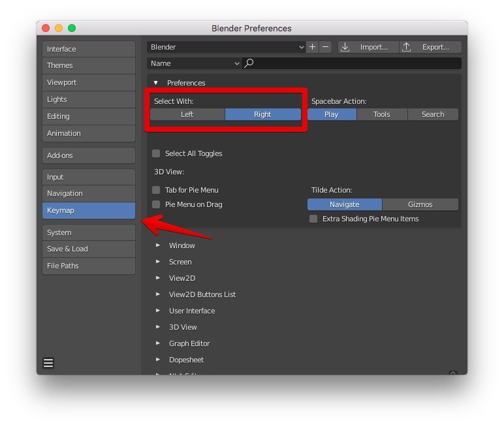Switch to the Add-ons tab
The image size is (504, 427).
tap(89, 155)
